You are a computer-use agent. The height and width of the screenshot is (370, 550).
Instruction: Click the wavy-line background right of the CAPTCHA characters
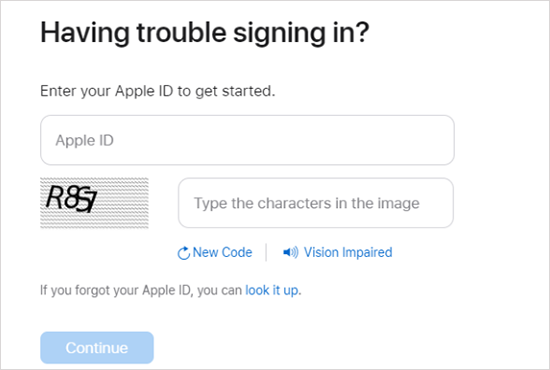click(x=123, y=203)
